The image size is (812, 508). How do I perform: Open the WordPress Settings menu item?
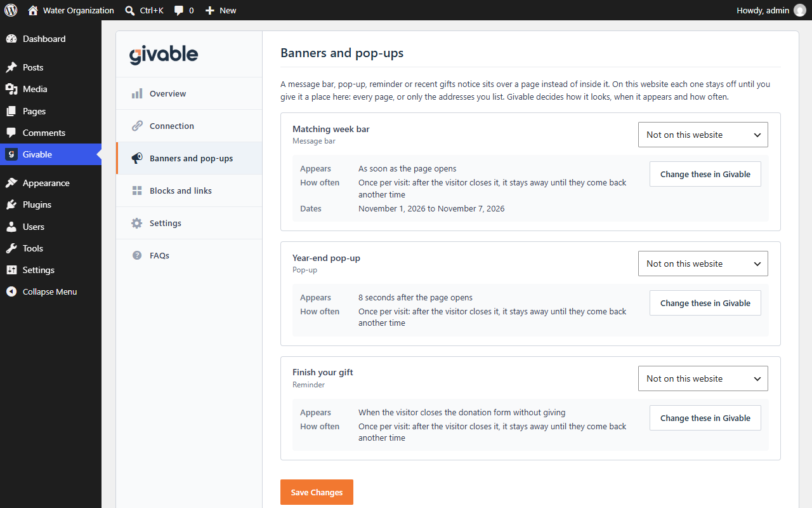[x=51, y=270]
